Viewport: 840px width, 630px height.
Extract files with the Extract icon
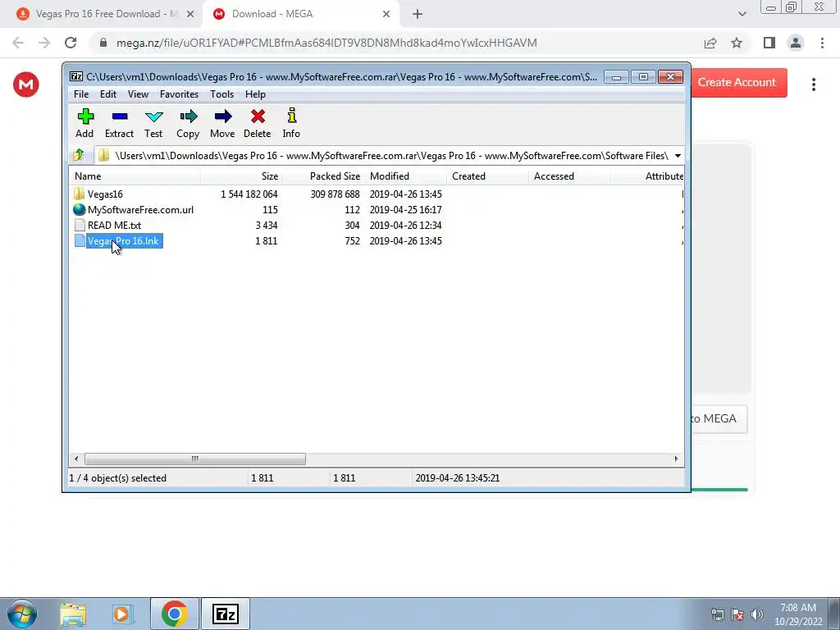[119, 123]
